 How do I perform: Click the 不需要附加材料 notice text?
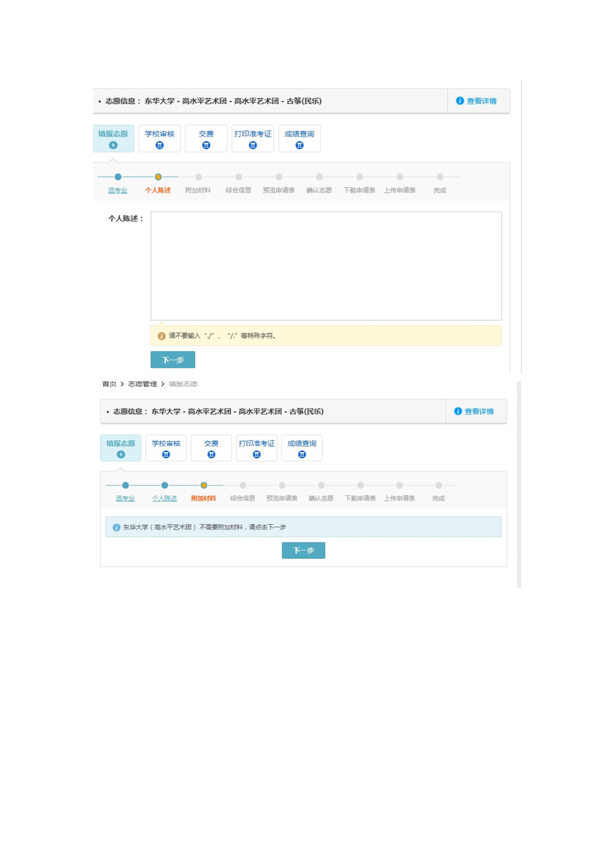tap(205, 528)
